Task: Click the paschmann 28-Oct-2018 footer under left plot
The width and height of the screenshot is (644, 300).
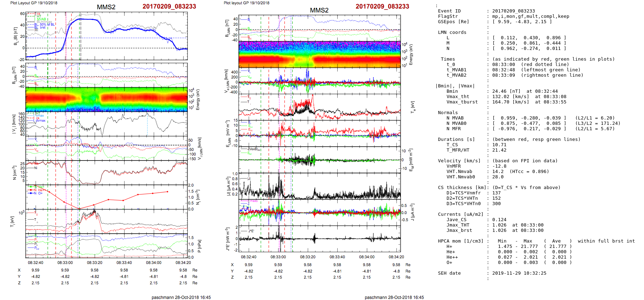Action: [x=181, y=297]
